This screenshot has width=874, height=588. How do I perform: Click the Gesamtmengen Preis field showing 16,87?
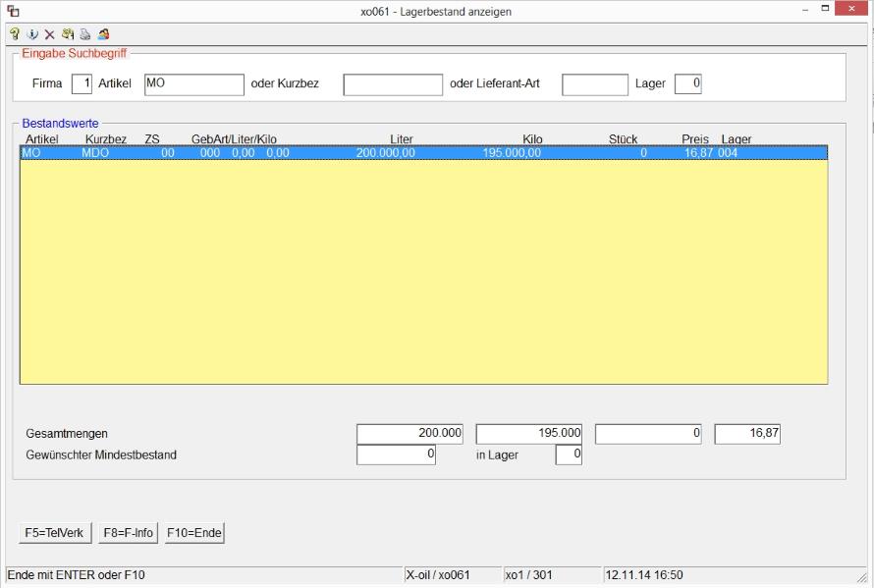pos(747,434)
